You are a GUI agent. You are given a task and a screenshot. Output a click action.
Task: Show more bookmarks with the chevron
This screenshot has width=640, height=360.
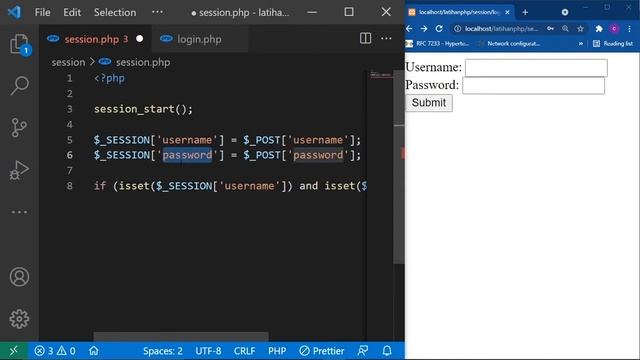(x=580, y=43)
